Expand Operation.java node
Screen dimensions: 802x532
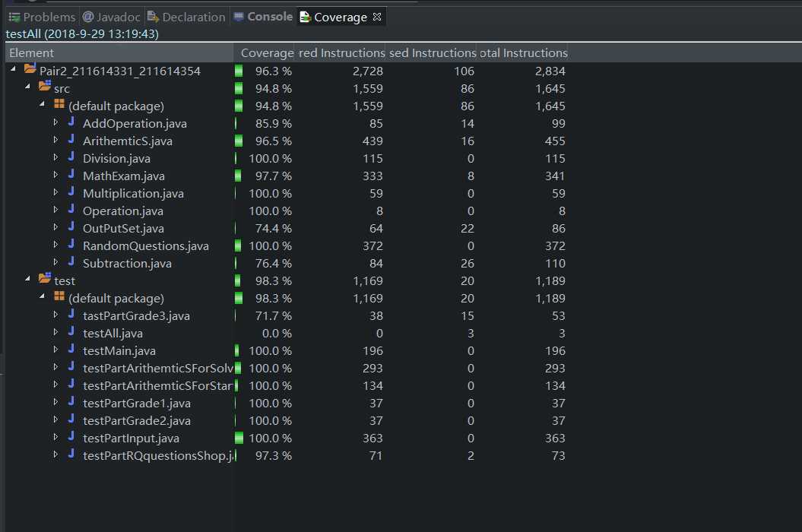[55, 209]
